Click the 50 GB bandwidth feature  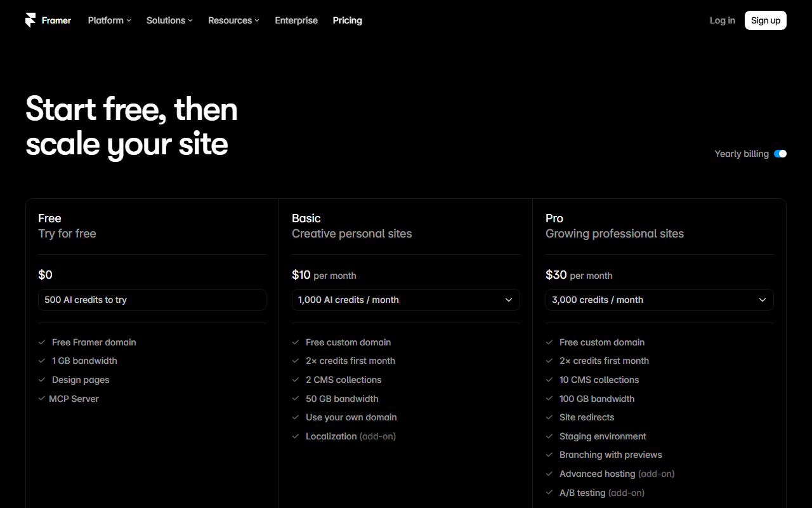click(x=342, y=399)
